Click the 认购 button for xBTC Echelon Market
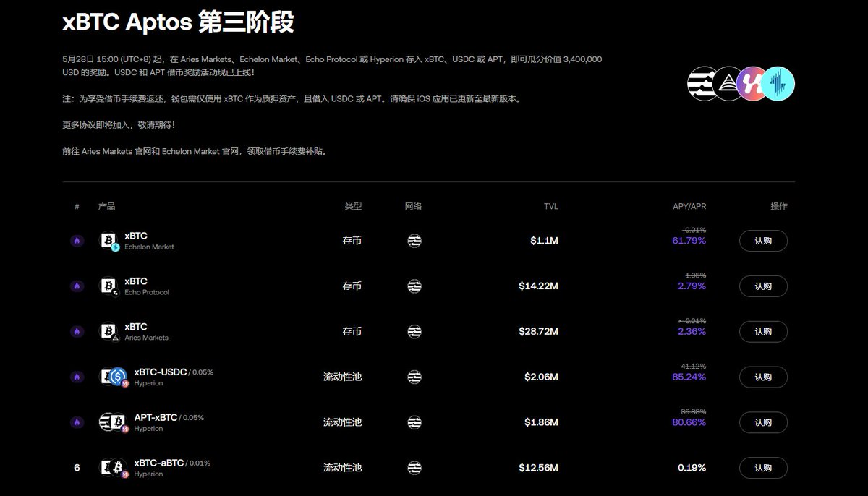The width and height of the screenshot is (868, 496). (763, 241)
